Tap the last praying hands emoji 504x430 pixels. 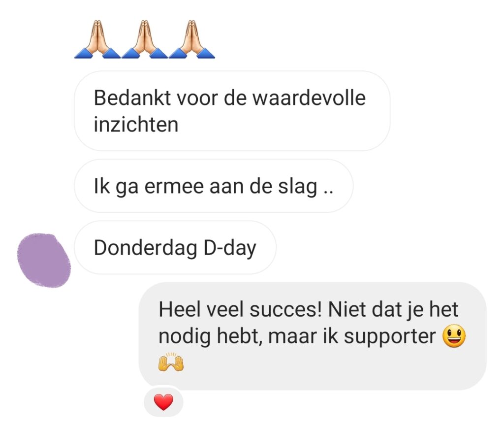click(192, 39)
